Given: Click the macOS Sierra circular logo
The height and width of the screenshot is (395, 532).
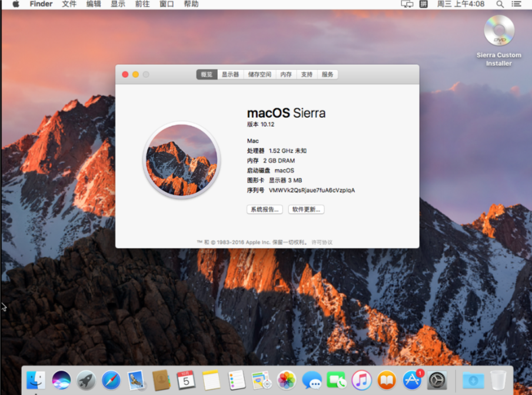Looking at the screenshot, I should coord(181,160).
